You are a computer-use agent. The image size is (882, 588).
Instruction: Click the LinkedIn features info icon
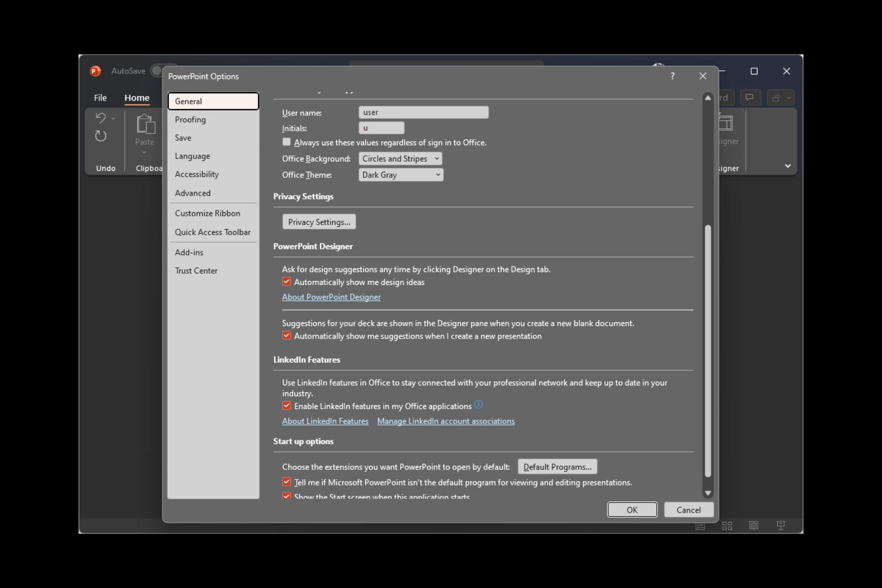tap(478, 405)
